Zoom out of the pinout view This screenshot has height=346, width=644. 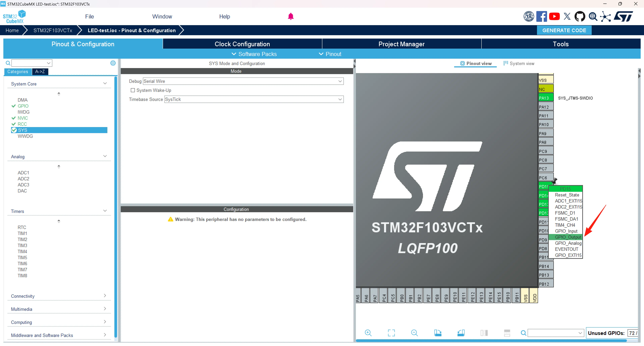click(414, 333)
